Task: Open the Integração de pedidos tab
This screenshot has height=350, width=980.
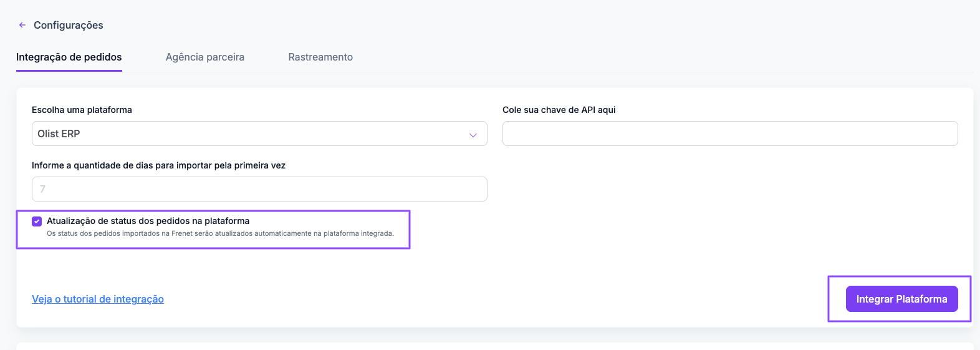Action: (69, 57)
